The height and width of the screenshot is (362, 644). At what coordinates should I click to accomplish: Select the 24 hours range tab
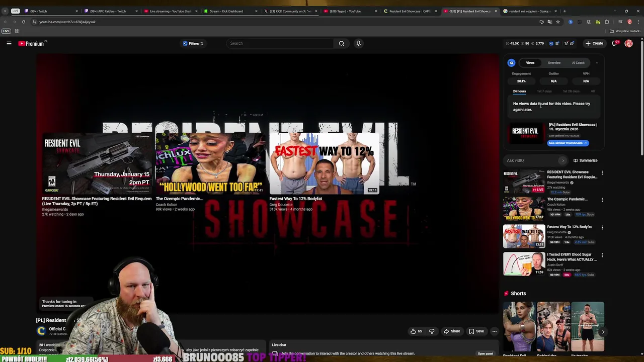point(519,92)
